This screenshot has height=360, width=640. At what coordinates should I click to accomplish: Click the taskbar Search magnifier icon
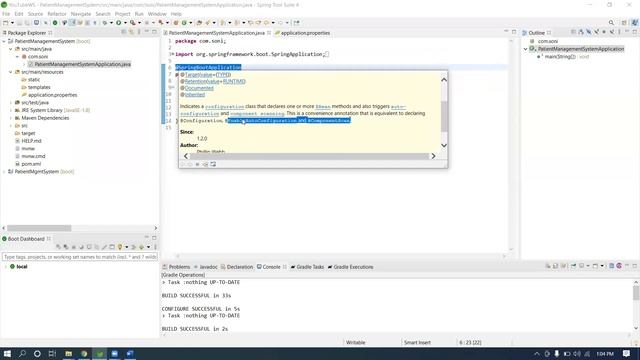pyautogui.click(x=22, y=353)
